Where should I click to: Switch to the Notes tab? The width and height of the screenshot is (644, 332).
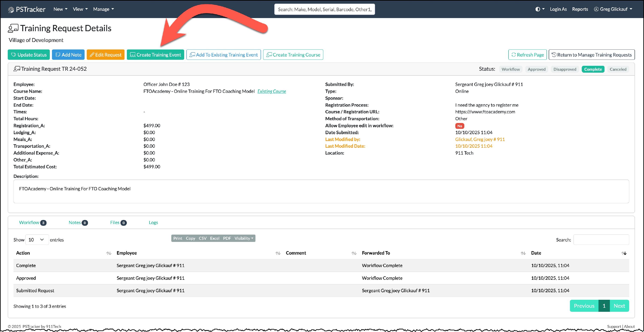point(74,223)
